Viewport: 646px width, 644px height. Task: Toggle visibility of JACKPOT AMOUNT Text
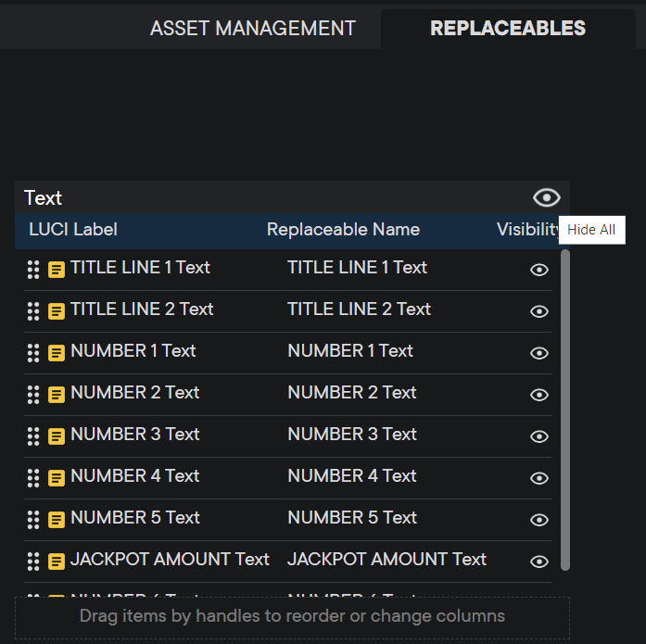[538, 562]
